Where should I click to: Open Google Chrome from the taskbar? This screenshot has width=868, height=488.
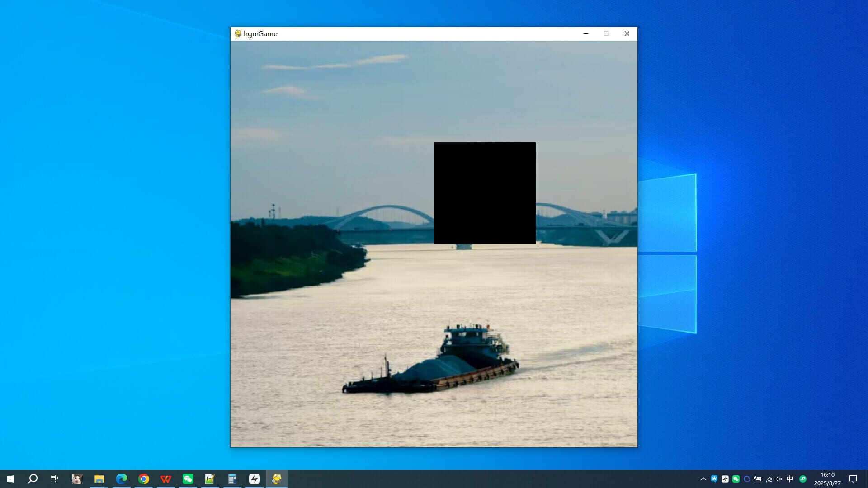click(x=144, y=479)
